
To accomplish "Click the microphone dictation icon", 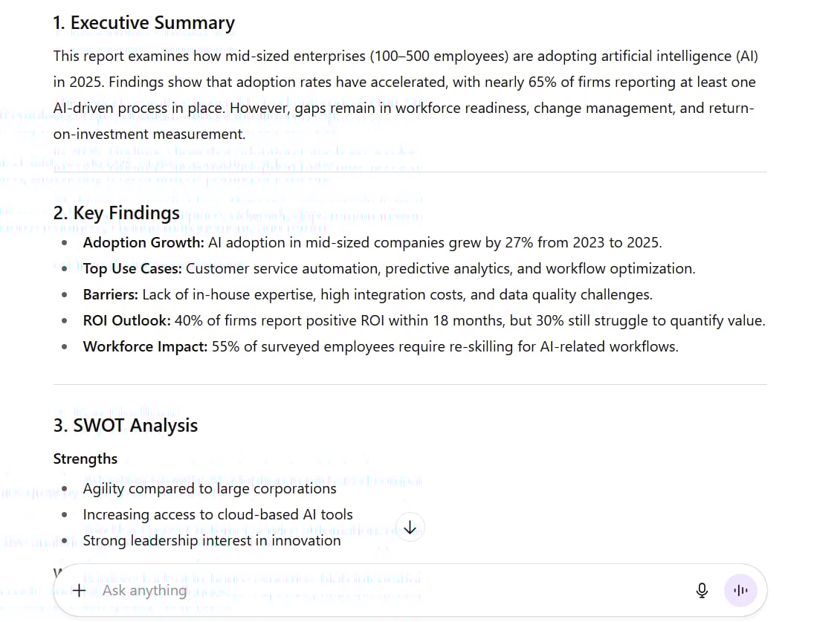I will 702,591.
